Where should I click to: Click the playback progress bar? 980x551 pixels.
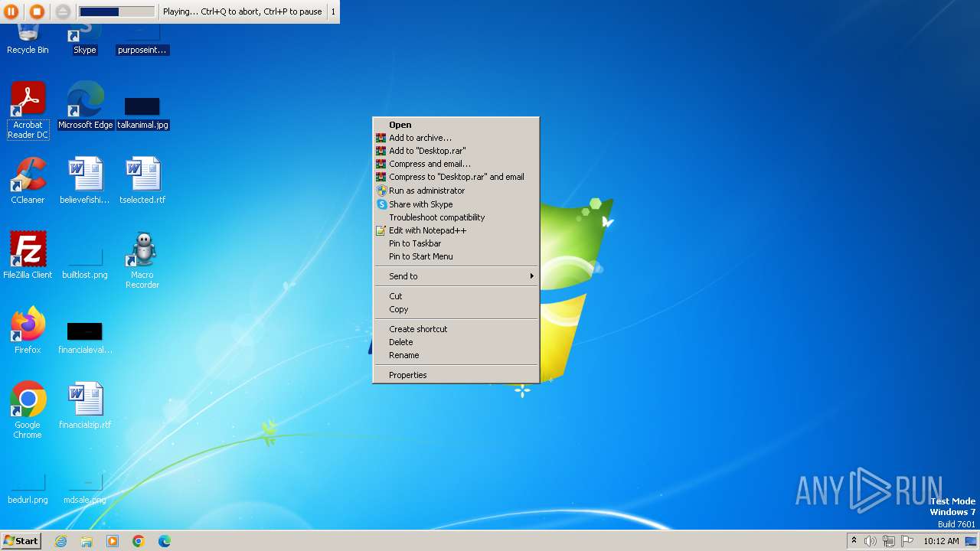(x=116, y=11)
